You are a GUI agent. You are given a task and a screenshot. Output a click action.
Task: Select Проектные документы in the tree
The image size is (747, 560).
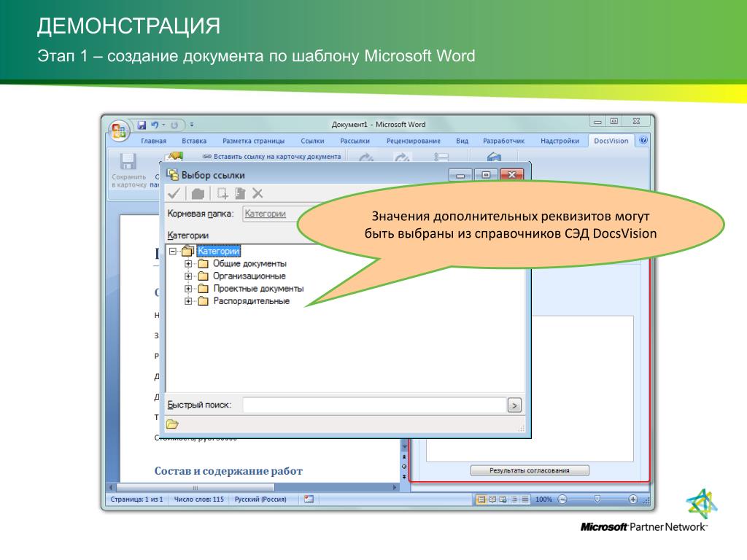point(258,289)
